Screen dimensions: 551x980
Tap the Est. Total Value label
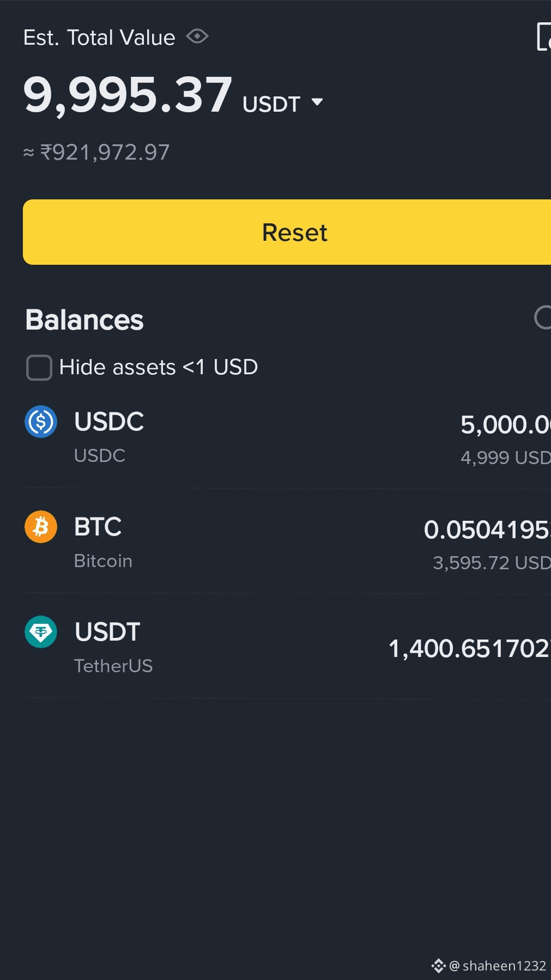click(99, 38)
